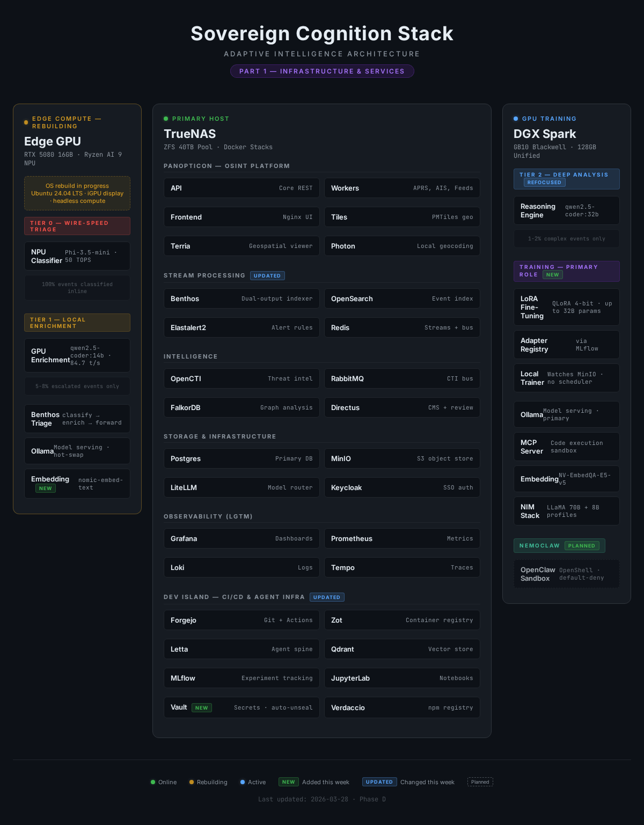Select the Prometheus Metrics card
This screenshot has height=825, width=644.
click(402, 539)
